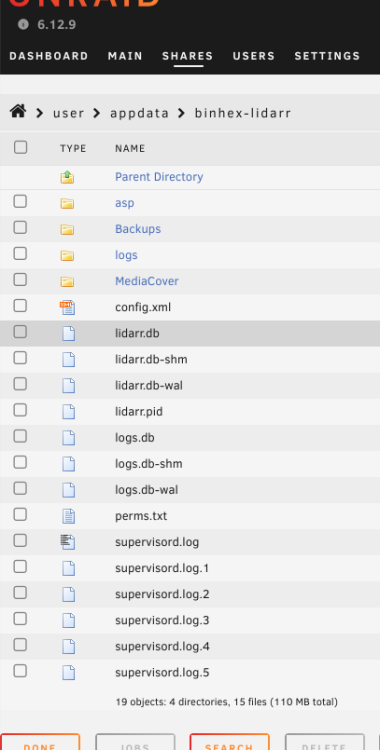The width and height of the screenshot is (380, 750).
Task: Select the checkbox for config.xml
Action: click(20, 306)
